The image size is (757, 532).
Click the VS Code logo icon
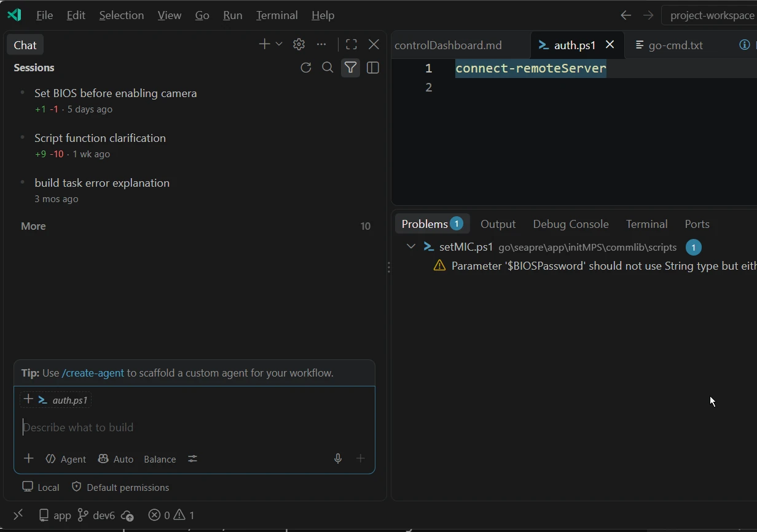coord(14,15)
